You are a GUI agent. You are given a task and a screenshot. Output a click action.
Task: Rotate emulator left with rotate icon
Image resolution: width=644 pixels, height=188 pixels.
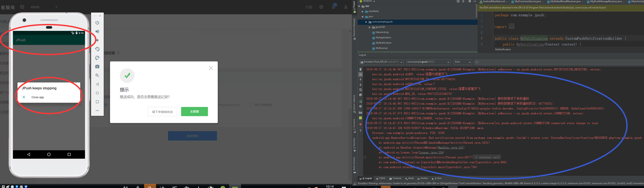click(97, 49)
